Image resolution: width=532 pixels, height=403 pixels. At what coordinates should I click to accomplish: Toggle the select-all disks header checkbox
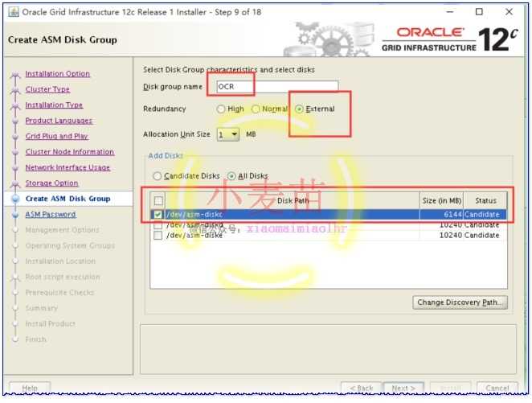point(158,200)
